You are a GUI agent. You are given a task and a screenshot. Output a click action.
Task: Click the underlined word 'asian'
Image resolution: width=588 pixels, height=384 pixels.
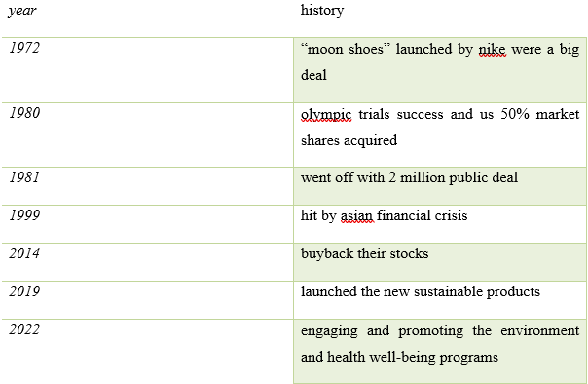point(356,215)
